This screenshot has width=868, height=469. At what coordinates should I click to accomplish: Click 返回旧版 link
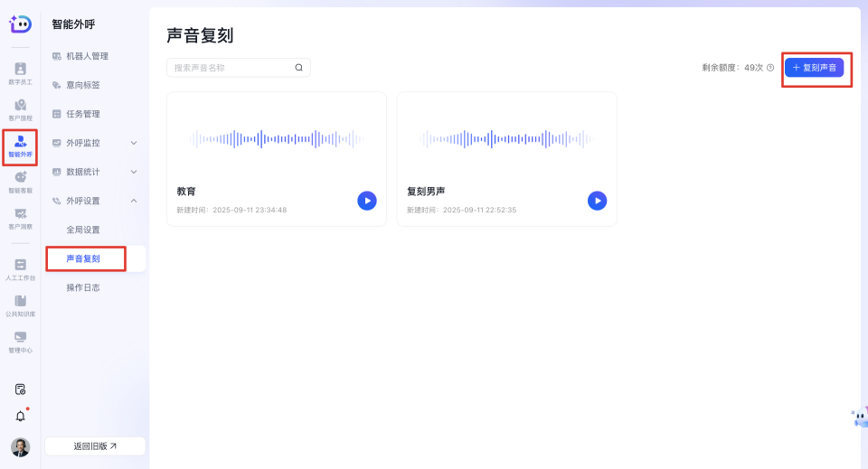tap(95, 446)
